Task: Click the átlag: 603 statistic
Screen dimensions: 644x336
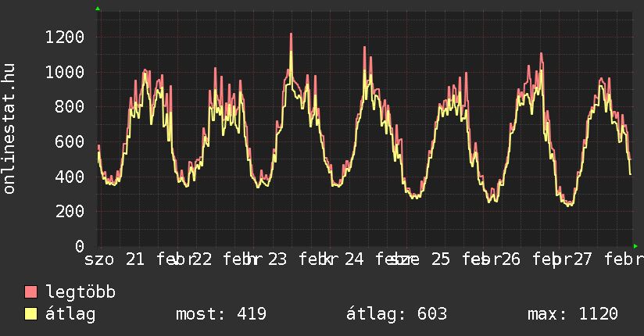Action: pyautogui.click(x=396, y=314)
